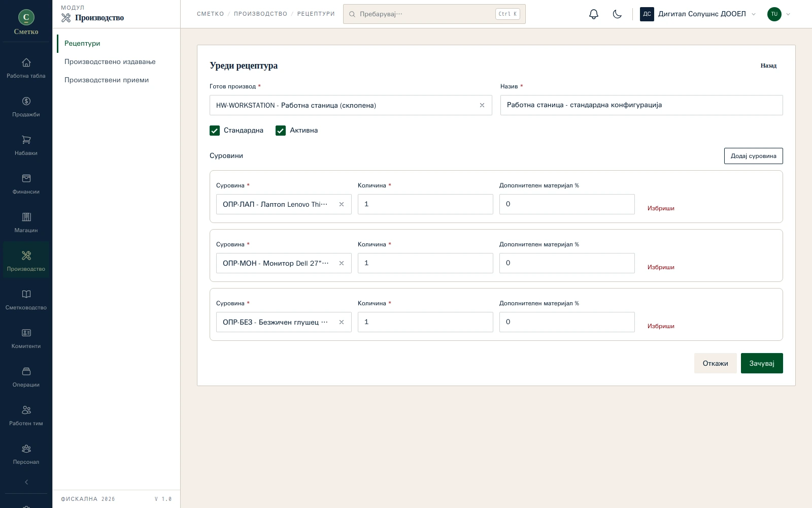Click Додај суровина button

754,156
